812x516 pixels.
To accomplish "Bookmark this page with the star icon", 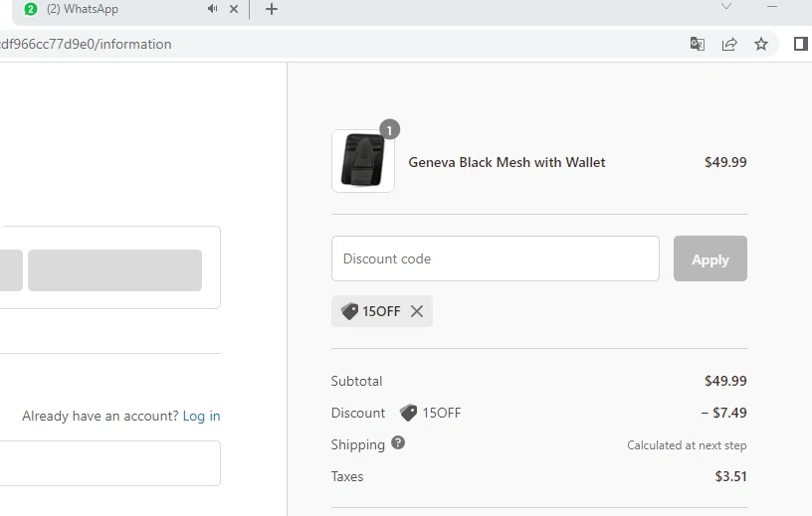I will 760,44.
